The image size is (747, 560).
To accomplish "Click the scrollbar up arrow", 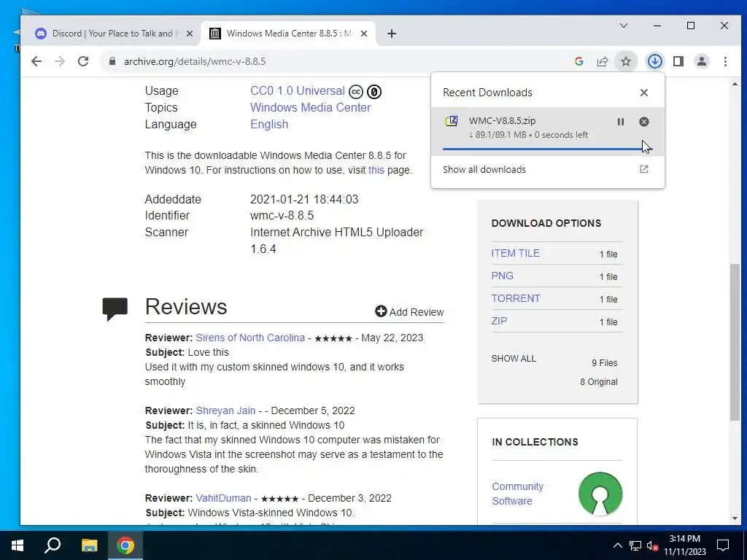I will point(734,85).
